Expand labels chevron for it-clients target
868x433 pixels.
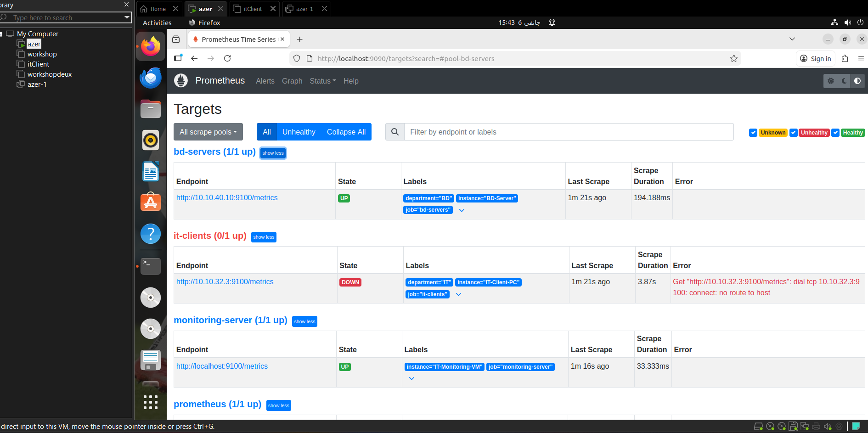pyautogui.click(x=458, y=294)
